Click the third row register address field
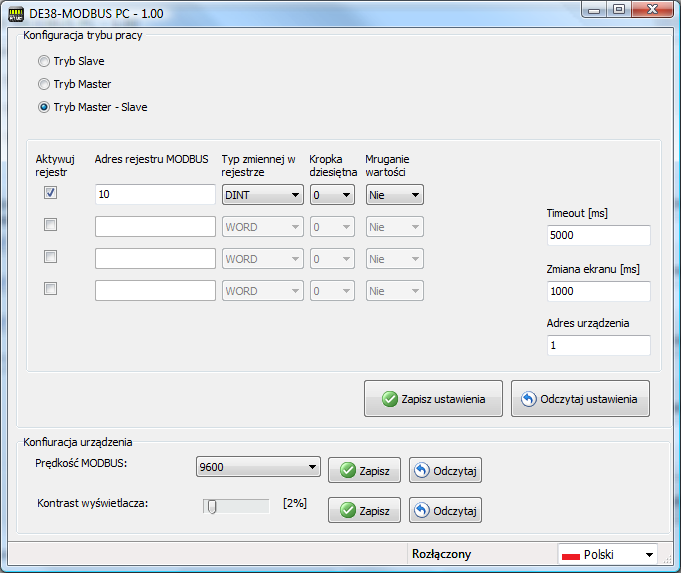This screenshot has height=573, width=681. pos(155,258)
